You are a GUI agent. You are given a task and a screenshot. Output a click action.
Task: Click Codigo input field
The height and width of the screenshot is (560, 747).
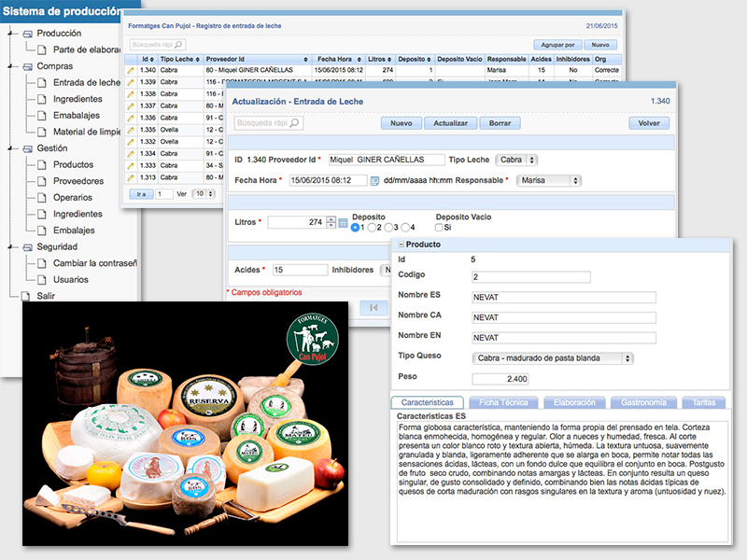pyautogui.click(x=531, y=277)
